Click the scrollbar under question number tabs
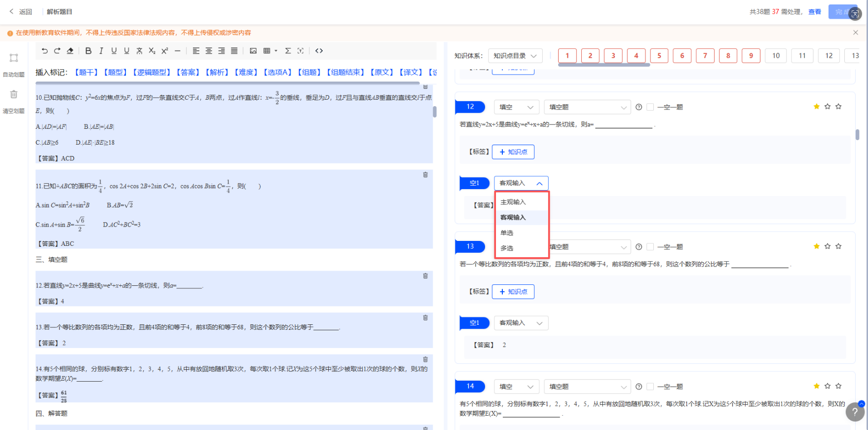Image resolution: width=868 pixels, height=430 pixels. point(604,65)
